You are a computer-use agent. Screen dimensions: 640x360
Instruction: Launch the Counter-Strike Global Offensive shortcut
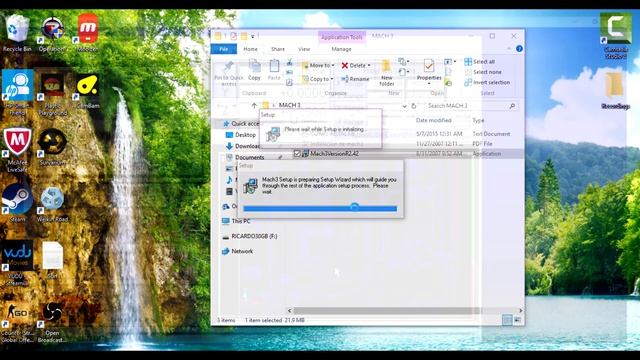click(x=17, y=322)
